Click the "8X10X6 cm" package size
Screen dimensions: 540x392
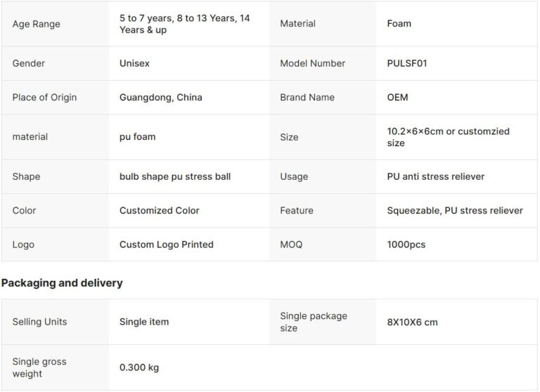coord(412,322)
